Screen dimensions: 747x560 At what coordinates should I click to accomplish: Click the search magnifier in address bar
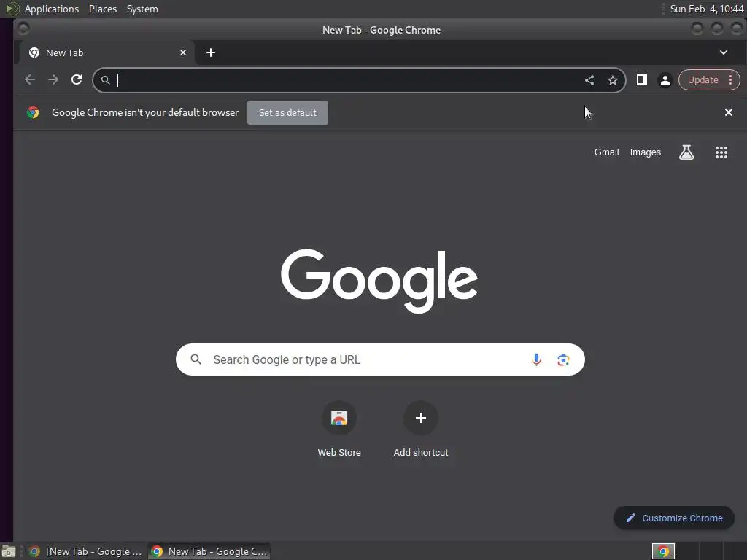[x=106, y=80]
